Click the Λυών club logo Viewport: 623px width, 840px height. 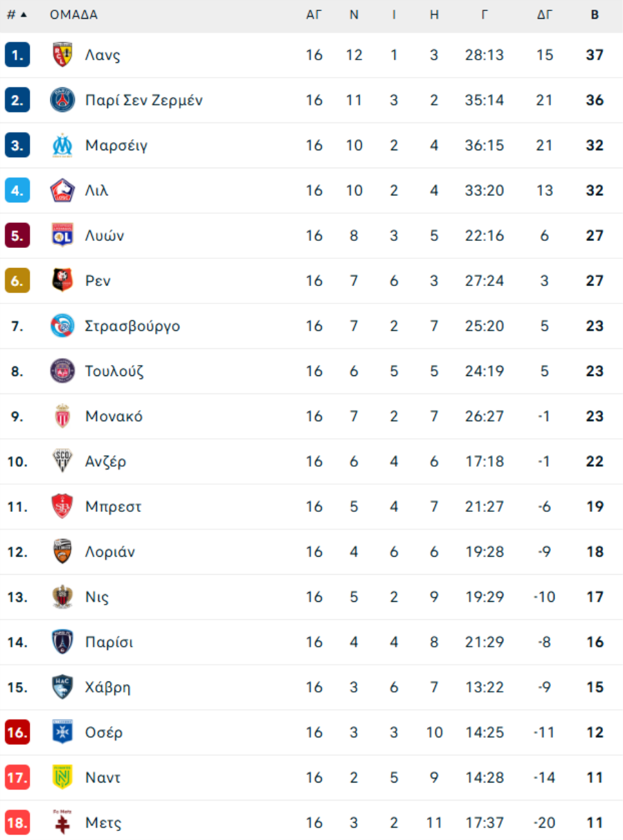pos(62,235)
